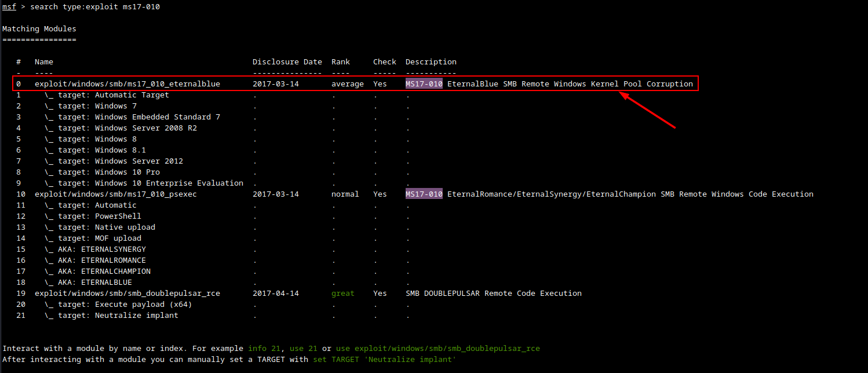Click the 'Disclosure Date' column header
Image resolution: width=868 pixels, height=373 pixels.
tap(287, 62)
